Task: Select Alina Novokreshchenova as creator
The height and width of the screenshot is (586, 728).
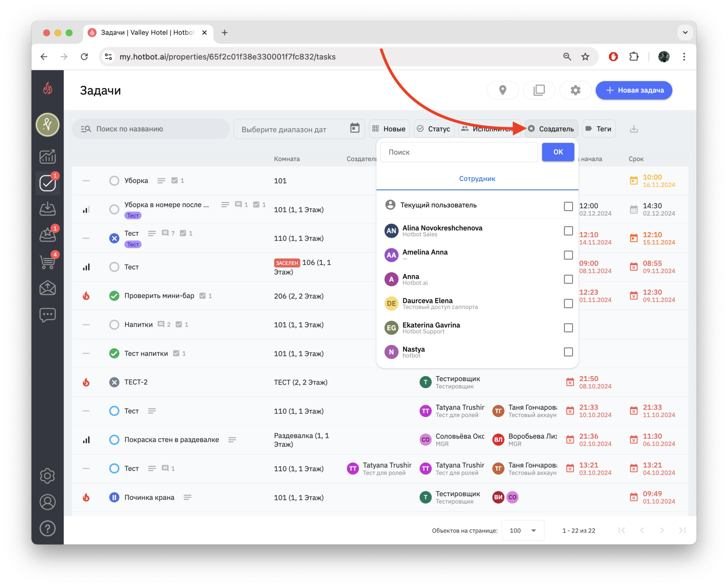Action: [x=568, y=231]
